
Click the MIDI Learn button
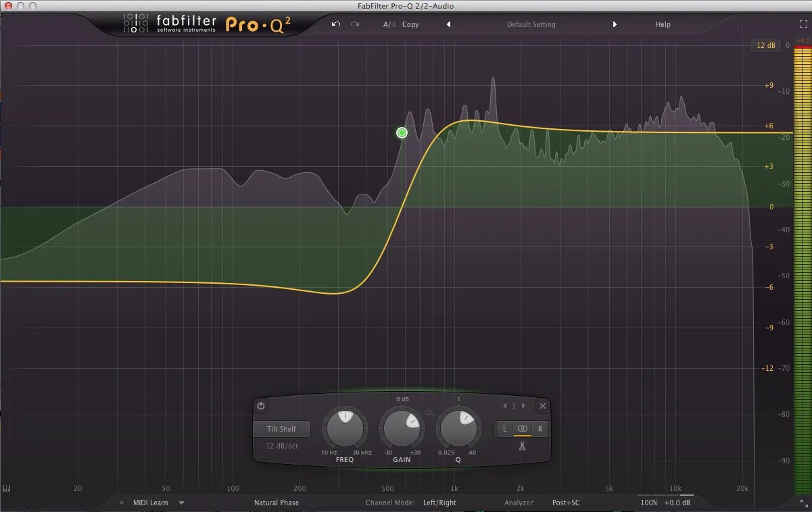coord(150,503)
